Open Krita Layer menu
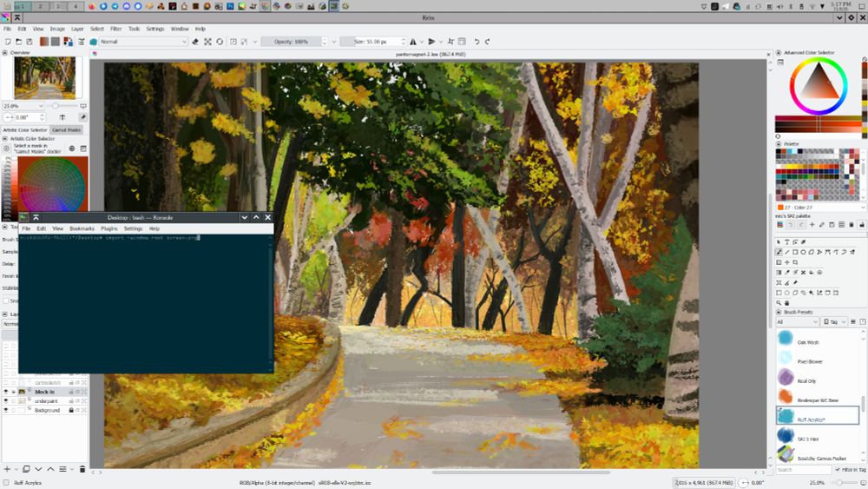Viewport: 868px width, 489px height. 77,29
